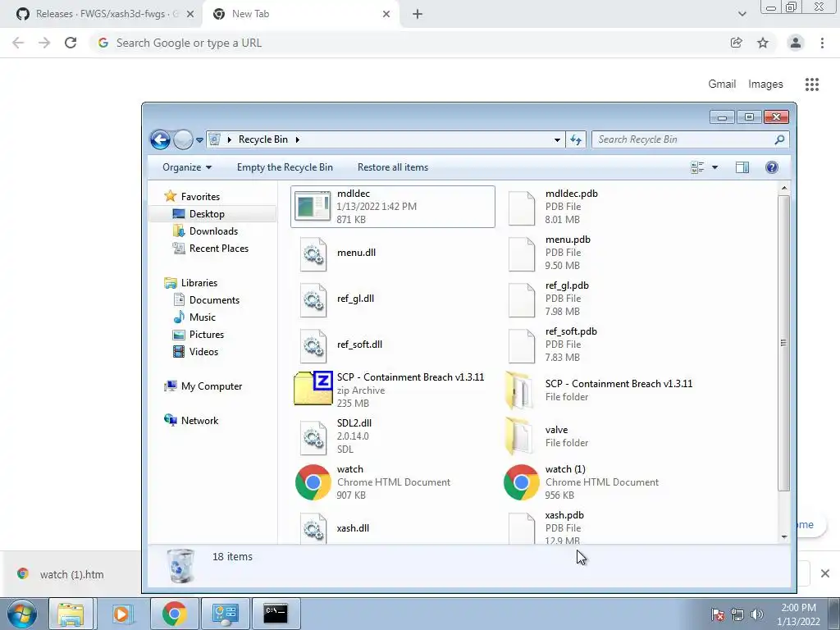Select the mdldec application icon

[x=313, y=206]
